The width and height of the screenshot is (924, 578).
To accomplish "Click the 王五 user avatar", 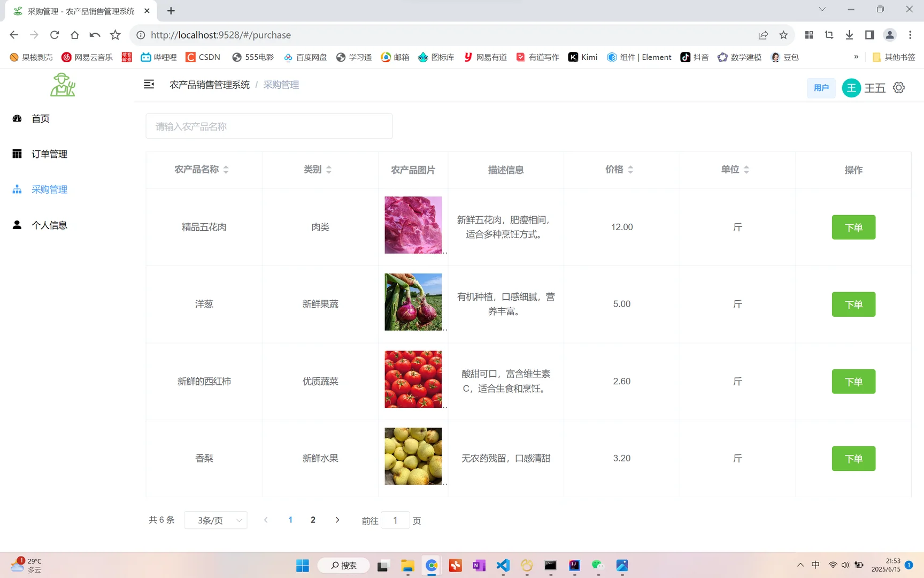I will point(851,88).
